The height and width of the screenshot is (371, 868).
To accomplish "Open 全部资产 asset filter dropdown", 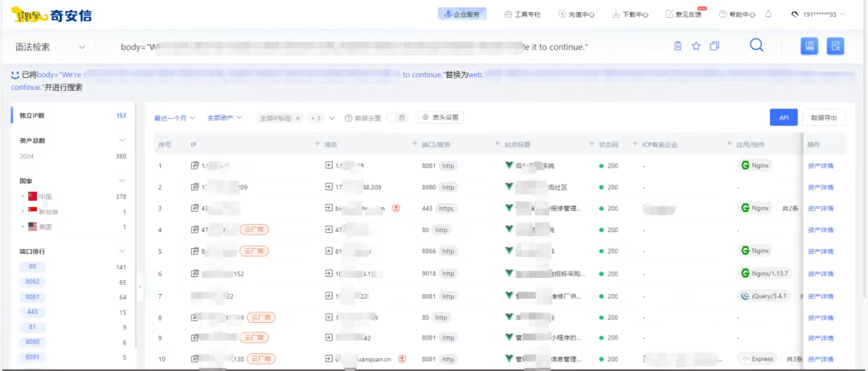I will click(x=225, y=118).
